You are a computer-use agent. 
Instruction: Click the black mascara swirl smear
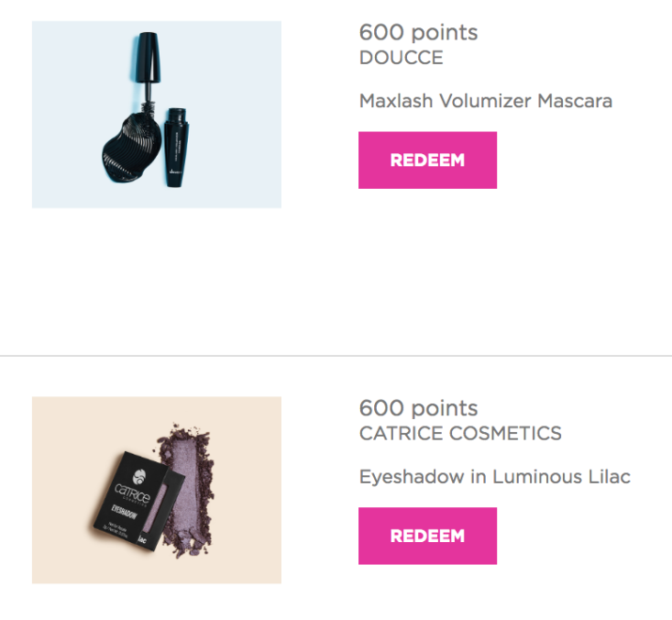click(131, 148)
